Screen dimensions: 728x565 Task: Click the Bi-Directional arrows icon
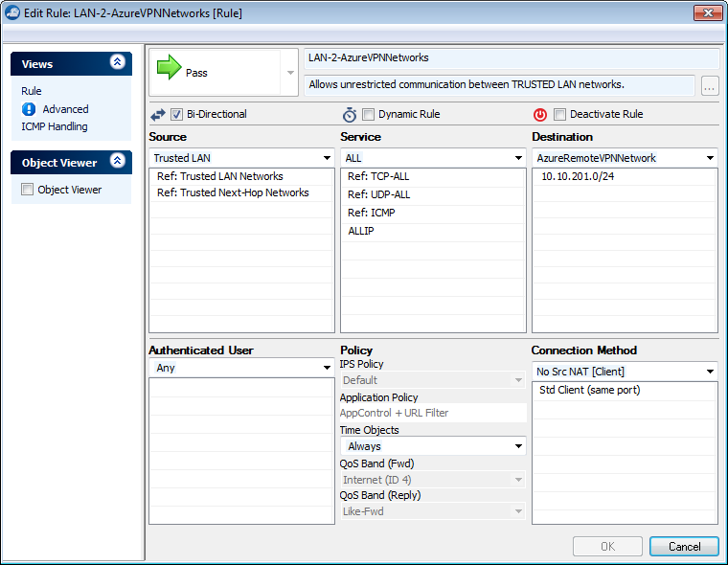coord(158,115)
